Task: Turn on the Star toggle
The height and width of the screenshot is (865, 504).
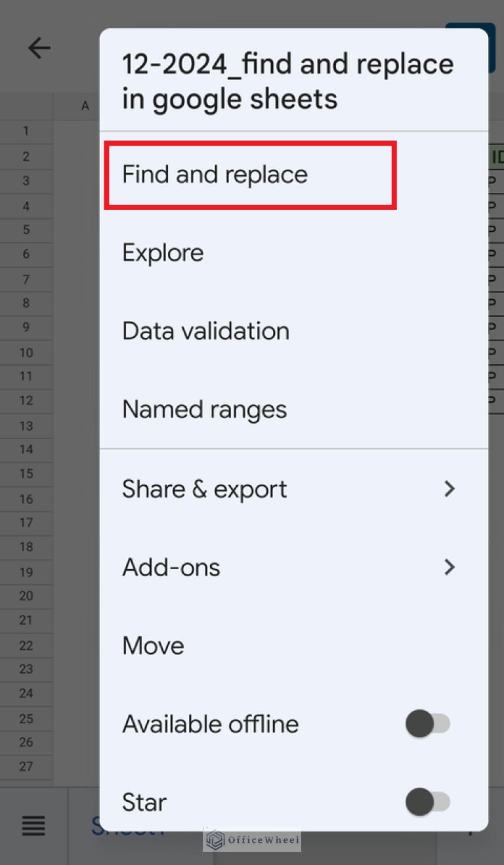Action: click(x=427, y=801)
